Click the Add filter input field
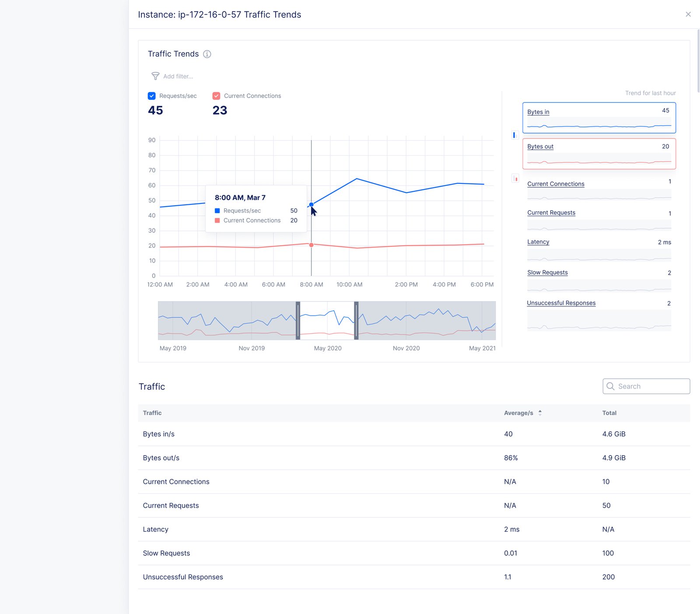The image size is (700, 614). point(178,76)
